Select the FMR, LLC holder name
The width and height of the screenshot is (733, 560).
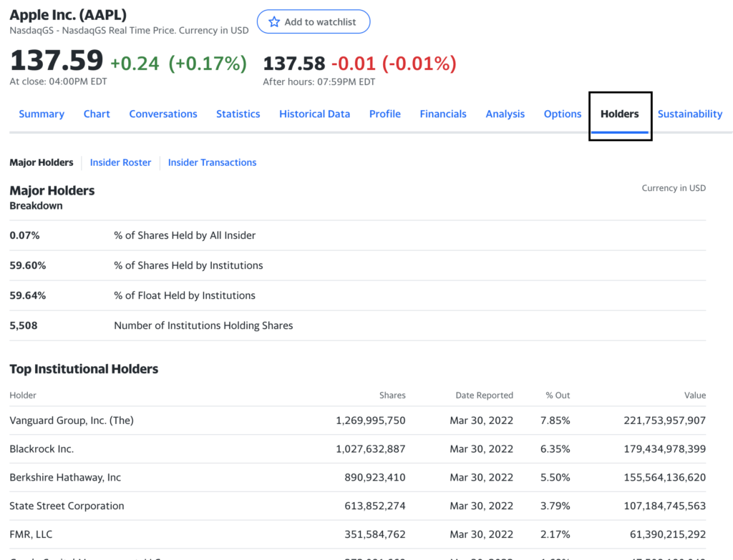(31, 534)
